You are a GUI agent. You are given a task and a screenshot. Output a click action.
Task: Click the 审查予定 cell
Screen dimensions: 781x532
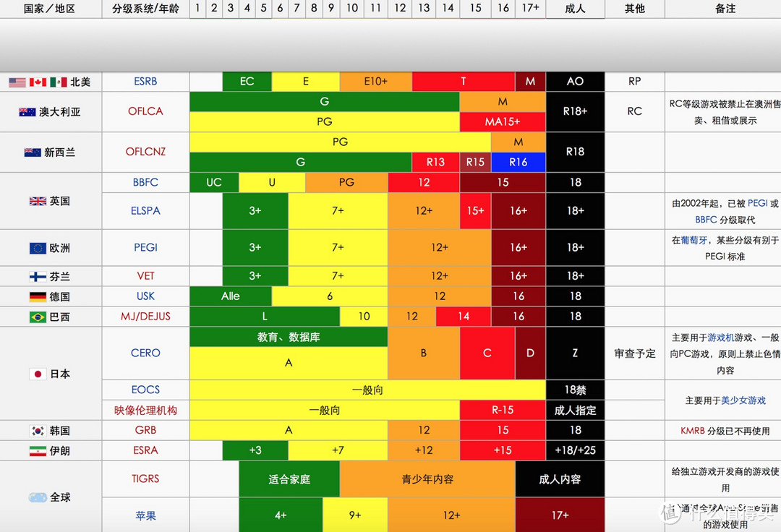point(635,353)
